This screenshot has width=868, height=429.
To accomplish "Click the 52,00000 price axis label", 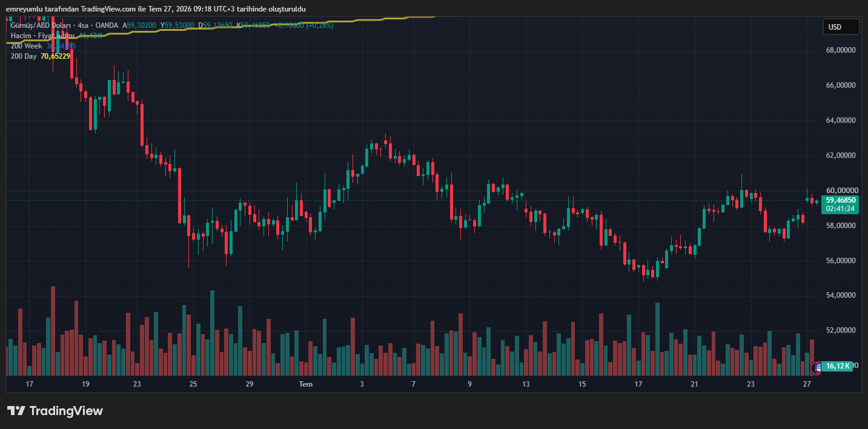I will (x=841, y=330).
